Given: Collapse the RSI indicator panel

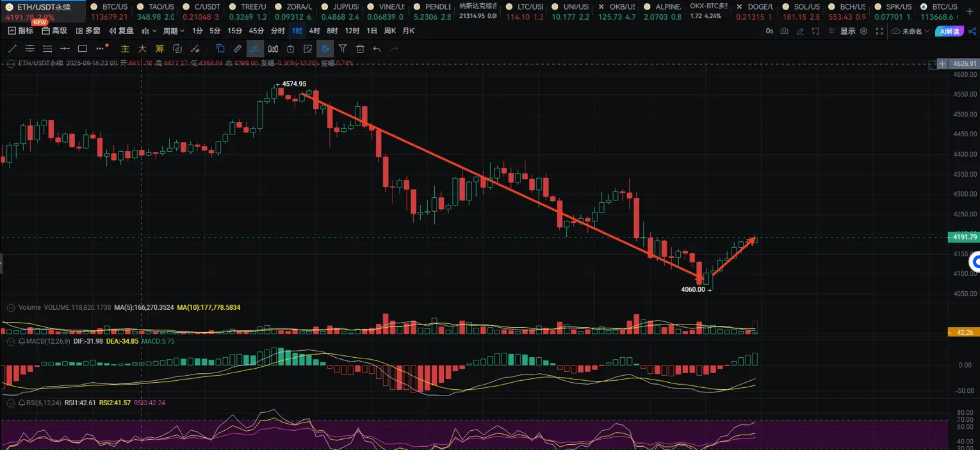Looking at the screenshot, I should pos(11,403).
